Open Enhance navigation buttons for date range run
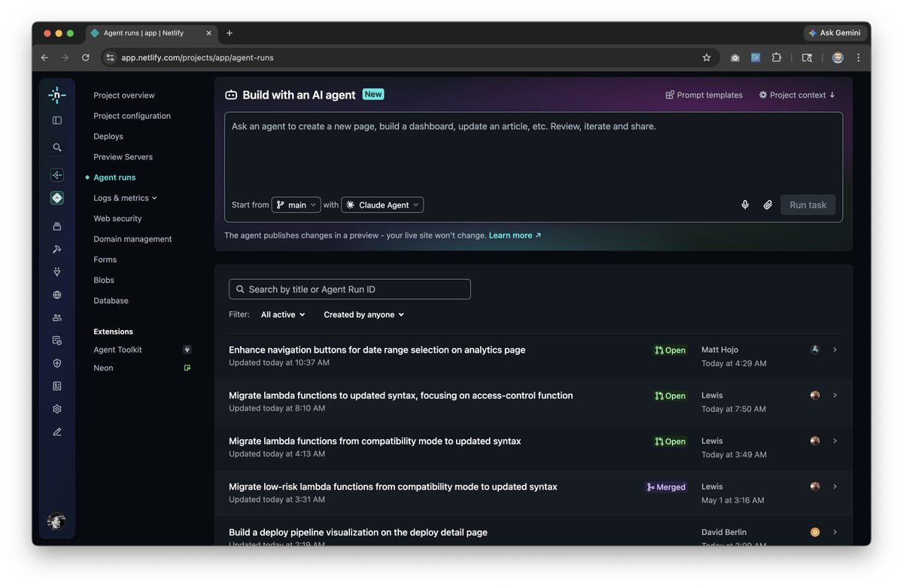This screenshot has height=588, width=903. point(377,350)
